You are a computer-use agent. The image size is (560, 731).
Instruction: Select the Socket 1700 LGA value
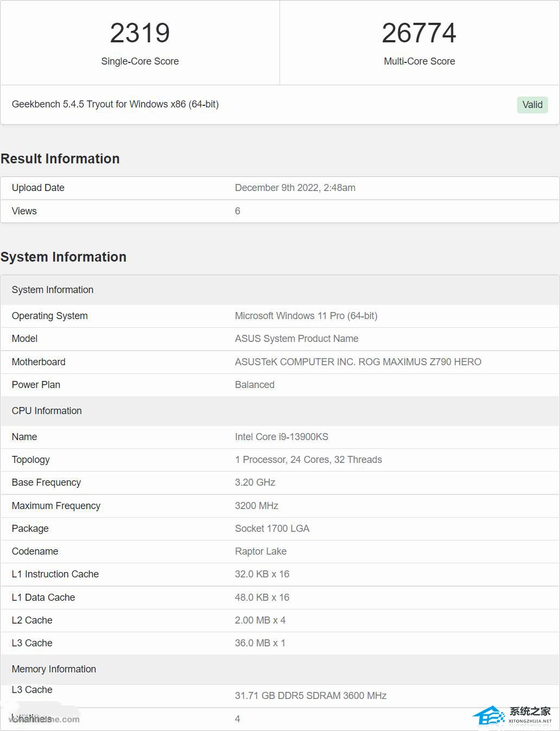272,529
